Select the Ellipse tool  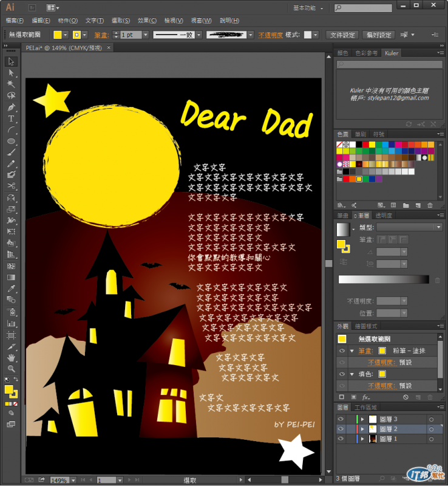(11, 141)
